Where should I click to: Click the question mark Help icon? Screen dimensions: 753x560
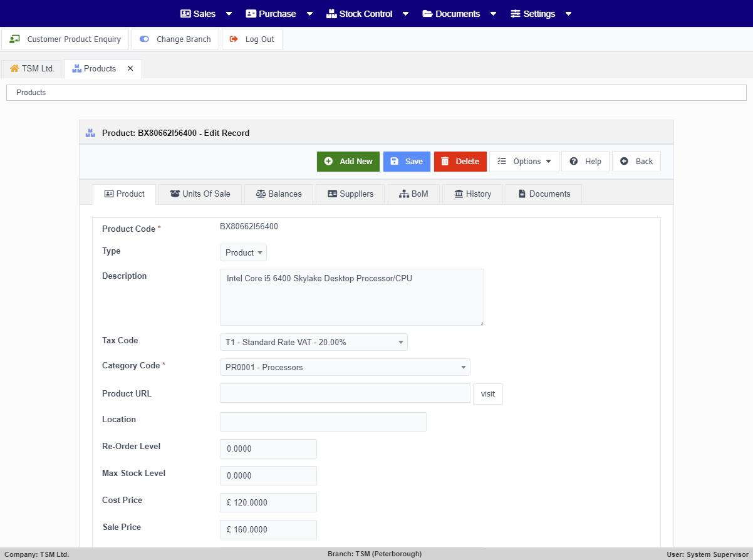tap(574, 161)
